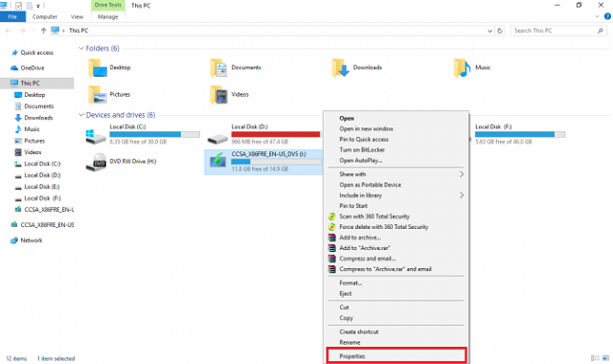This screenshot has height=364, width=613.
Task: Choose Copy in the context menu
Action: (396, 318)
